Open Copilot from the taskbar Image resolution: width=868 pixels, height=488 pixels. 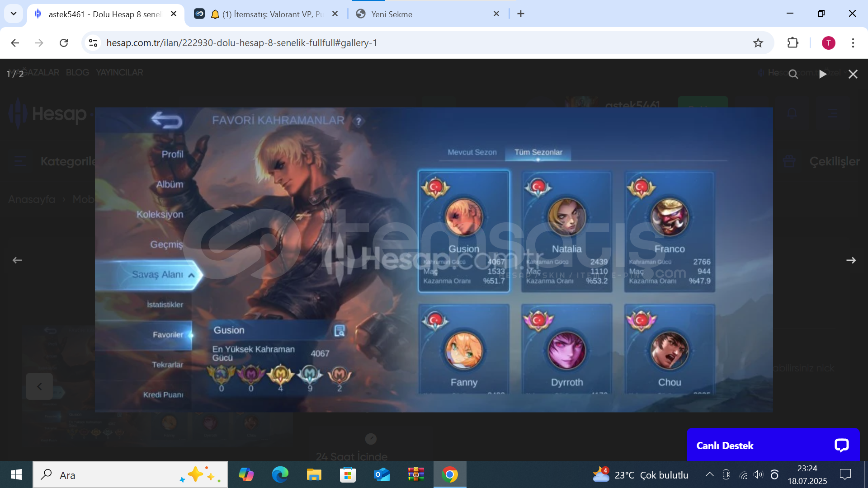(x=246, y=474)
